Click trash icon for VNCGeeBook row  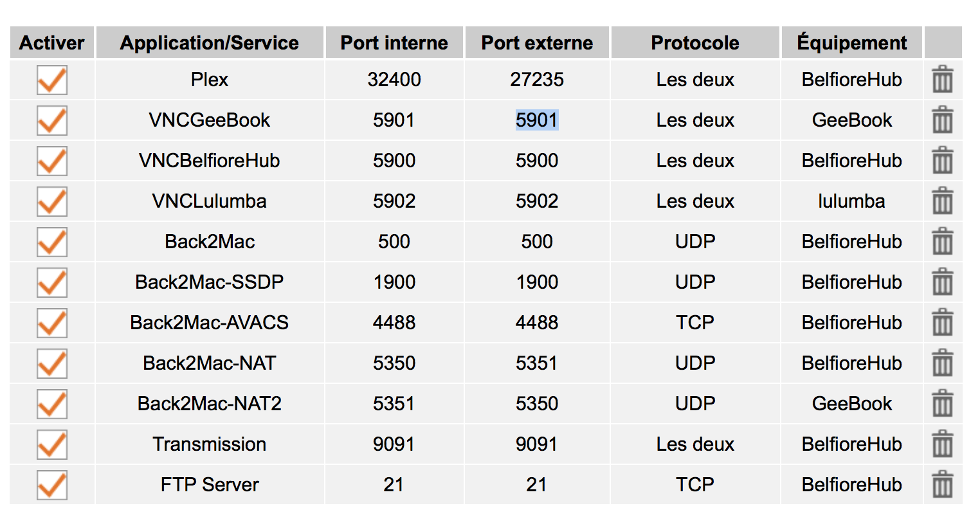(943, 120)
